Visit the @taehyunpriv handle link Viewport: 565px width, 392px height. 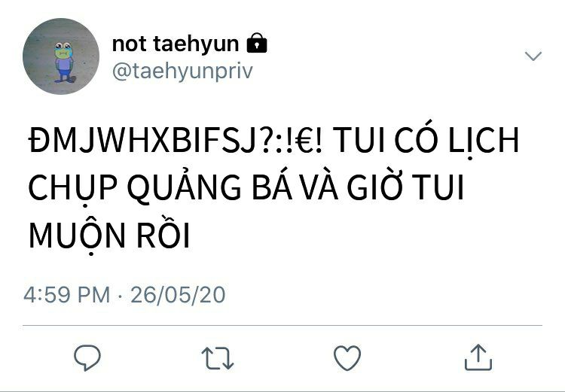click(x=182, y=71)
